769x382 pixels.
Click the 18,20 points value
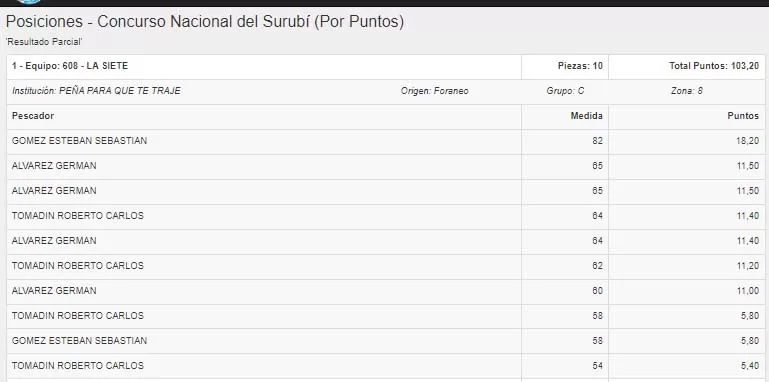coord(747,141)
